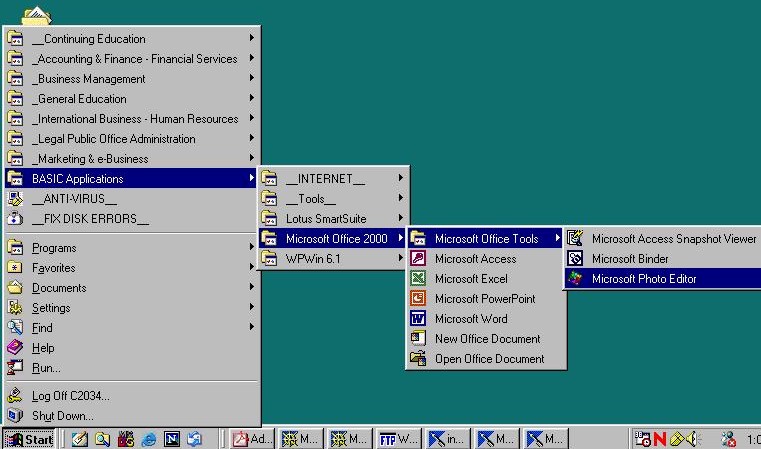Click the Start button
This screenshot has width=761, height=449.
click(29, 439)
